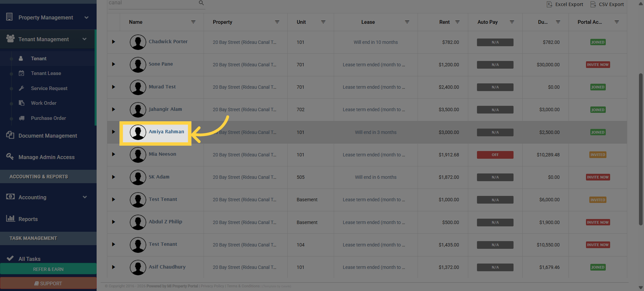
Task: Open the Portal Access column filter icon
Action: [616, 22]
